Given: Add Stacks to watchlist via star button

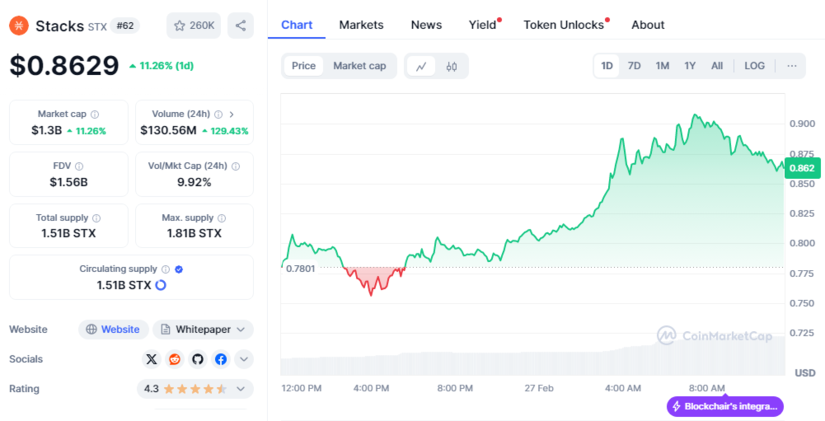Looking at the screenshot, I should coord(194,25).
